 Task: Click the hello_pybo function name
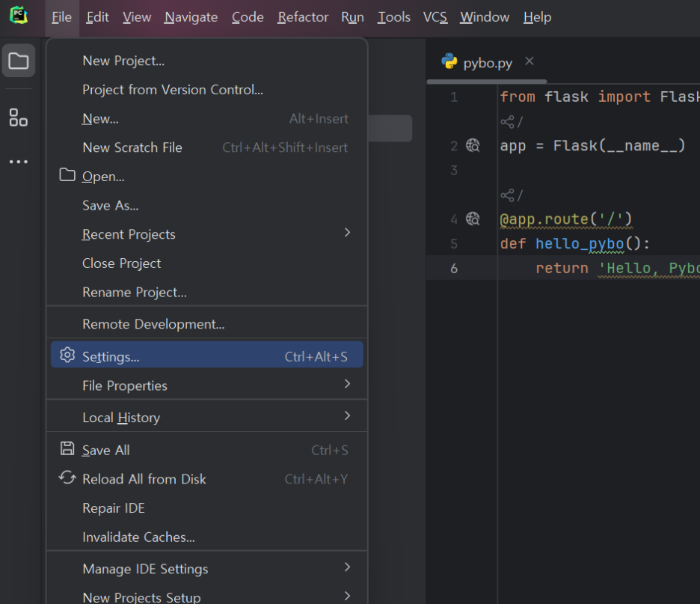pos(580,243)
